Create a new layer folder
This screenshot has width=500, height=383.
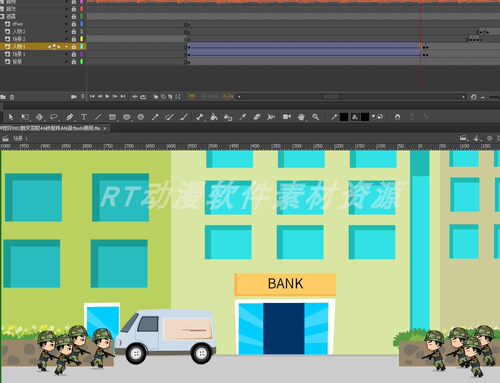tap(3, 97)
